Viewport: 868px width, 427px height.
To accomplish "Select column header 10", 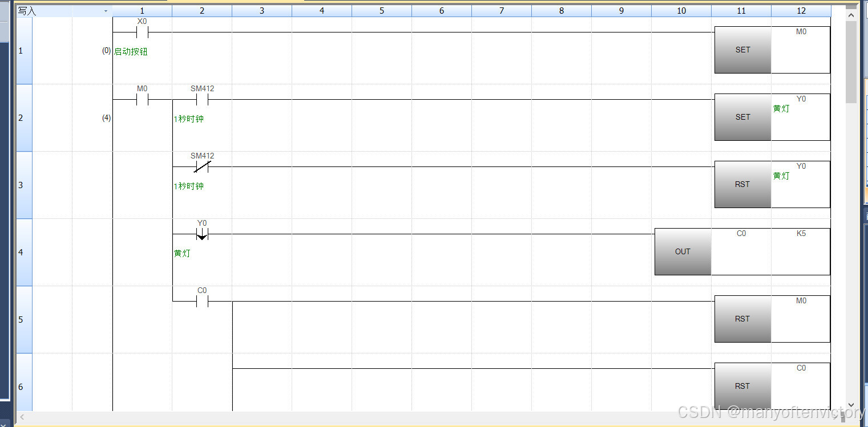I will tap(681, 11).
